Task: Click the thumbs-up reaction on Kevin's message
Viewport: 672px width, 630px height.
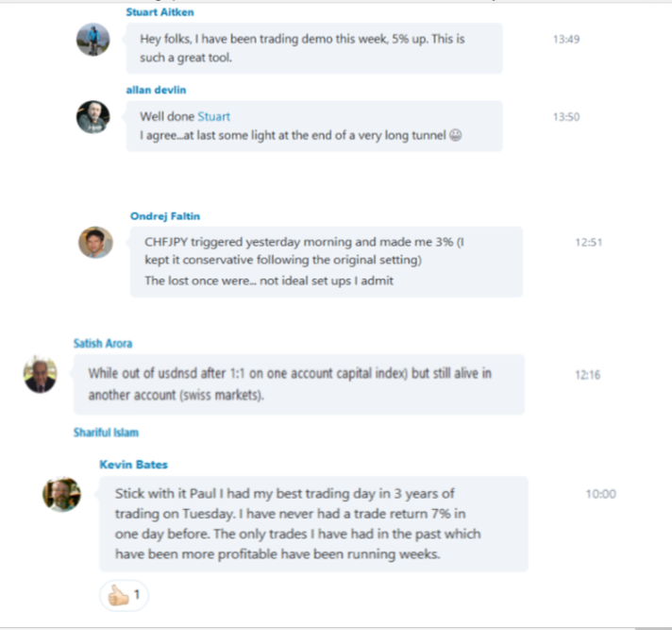Action: coord(124,596)
